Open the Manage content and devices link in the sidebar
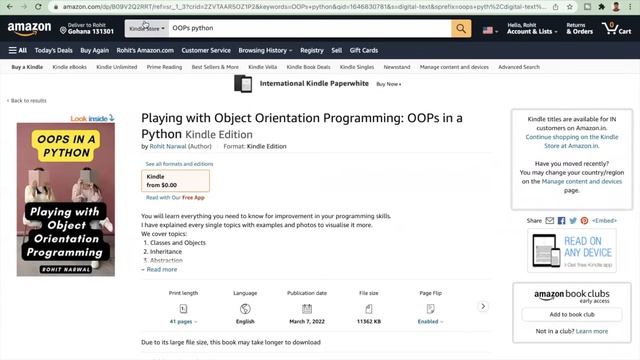 [x=582, y=181]
